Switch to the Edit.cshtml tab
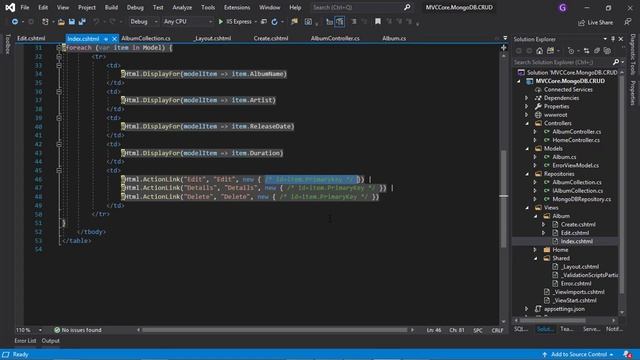Viewport: 640px width, 360px height. (x=31, y=38)
